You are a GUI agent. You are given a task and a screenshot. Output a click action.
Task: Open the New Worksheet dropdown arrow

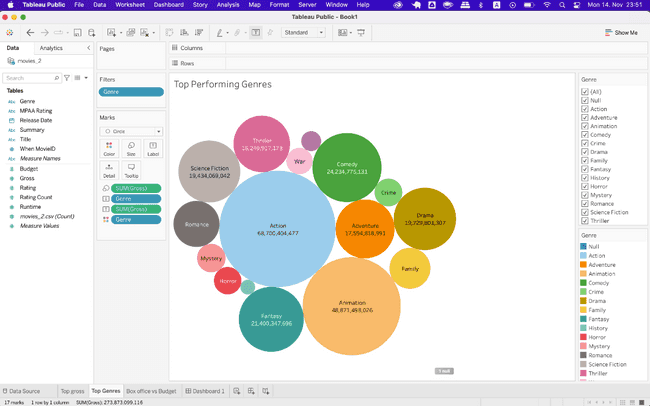(x=121, y=33)
